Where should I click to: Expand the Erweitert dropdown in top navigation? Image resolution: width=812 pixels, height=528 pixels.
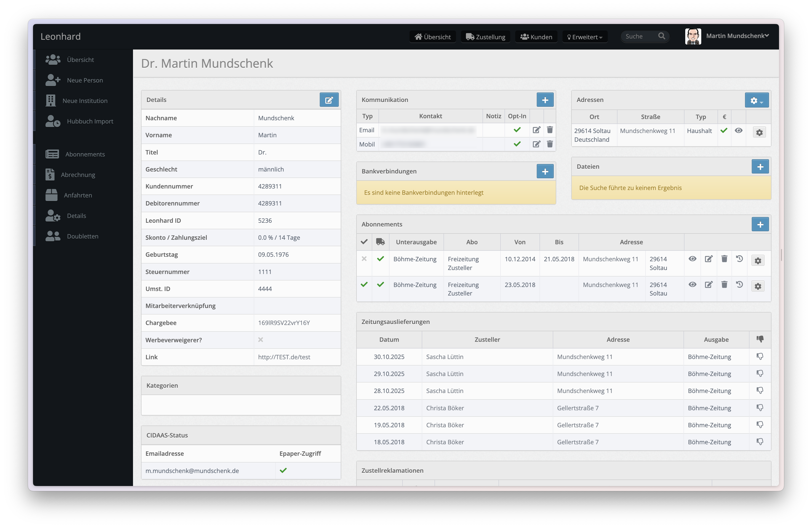click(584, 37)
